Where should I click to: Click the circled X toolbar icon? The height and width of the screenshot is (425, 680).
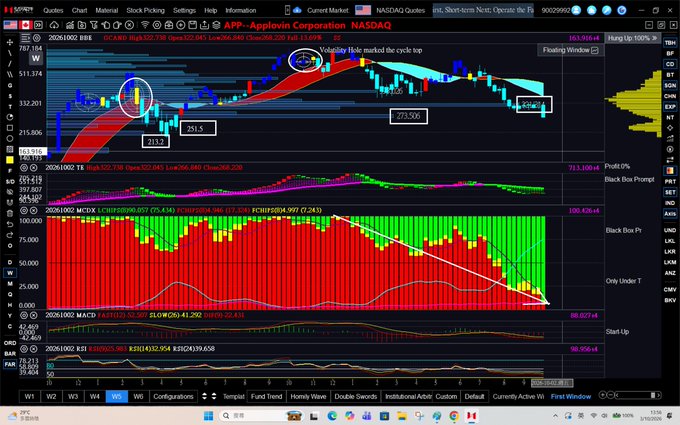click(x=129, y=25)
